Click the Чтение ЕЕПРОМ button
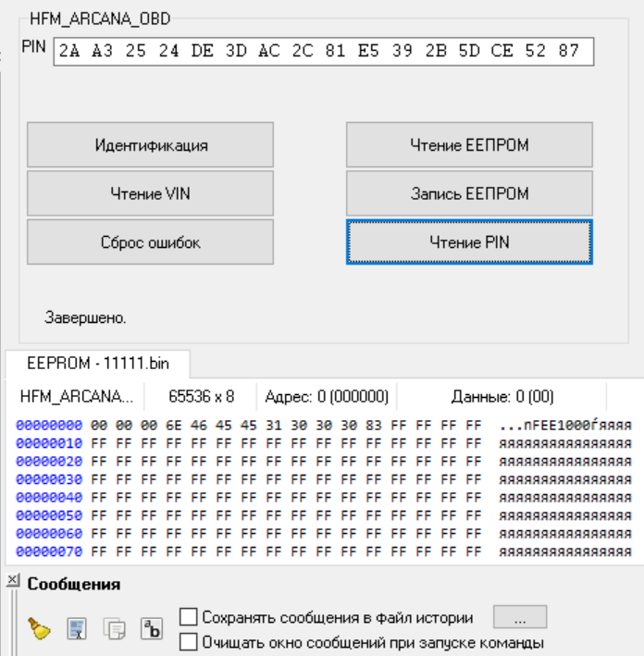Image resolution: width=644 pixels, height=656 pixels. [x=469, y=145]
